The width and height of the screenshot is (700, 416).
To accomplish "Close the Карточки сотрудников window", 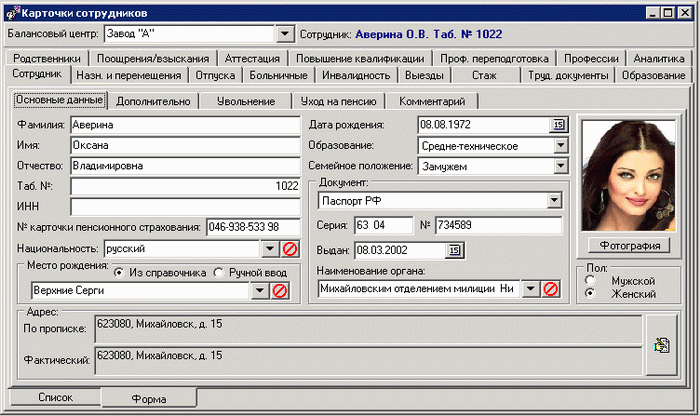I will pyautogui.click(x=685, y=13).
